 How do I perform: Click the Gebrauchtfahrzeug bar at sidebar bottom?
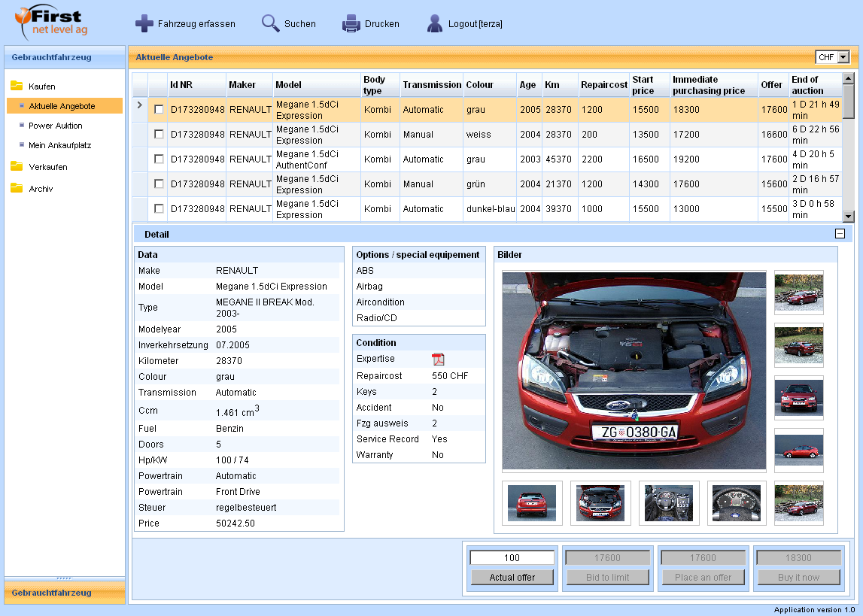point(64,593)
